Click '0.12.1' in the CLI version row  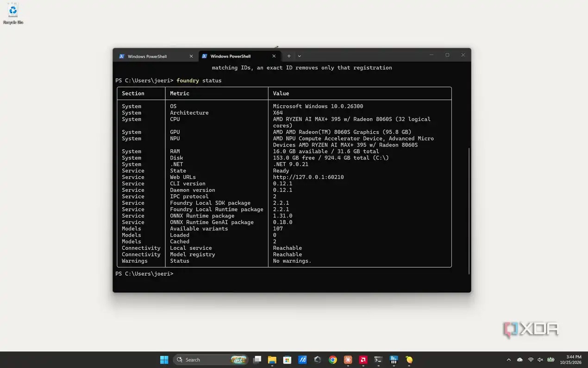pos(282,184)
